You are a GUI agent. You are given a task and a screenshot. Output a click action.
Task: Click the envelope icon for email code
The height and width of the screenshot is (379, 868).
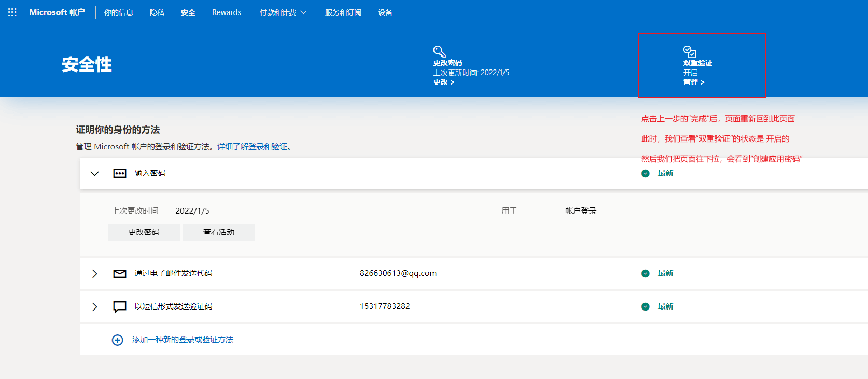(x=120, y=273)
